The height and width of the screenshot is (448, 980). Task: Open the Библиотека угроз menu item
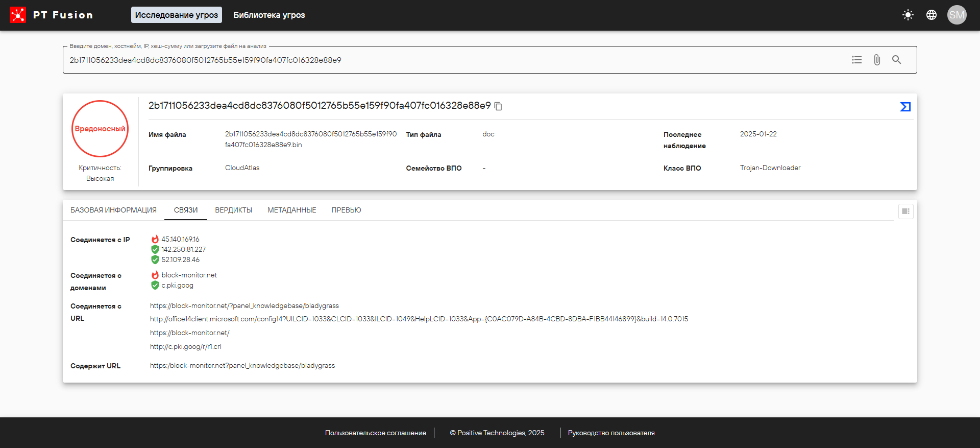pyautogui.click(x=269, y=15)
